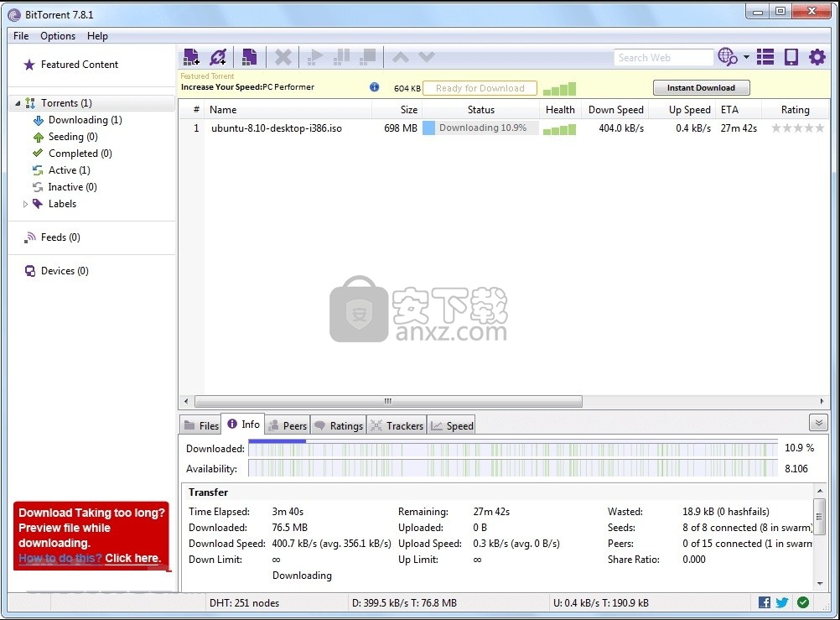
Task: Click the web search globe icon
Action: tap(728, 57)
